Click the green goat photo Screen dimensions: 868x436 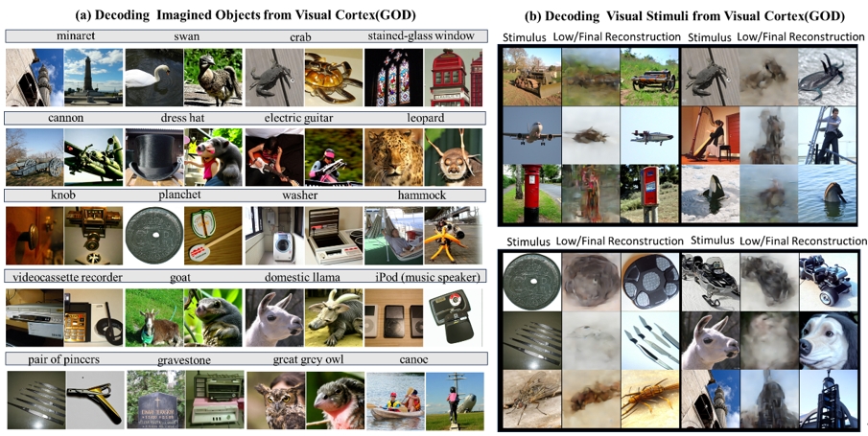pos(152,316)
